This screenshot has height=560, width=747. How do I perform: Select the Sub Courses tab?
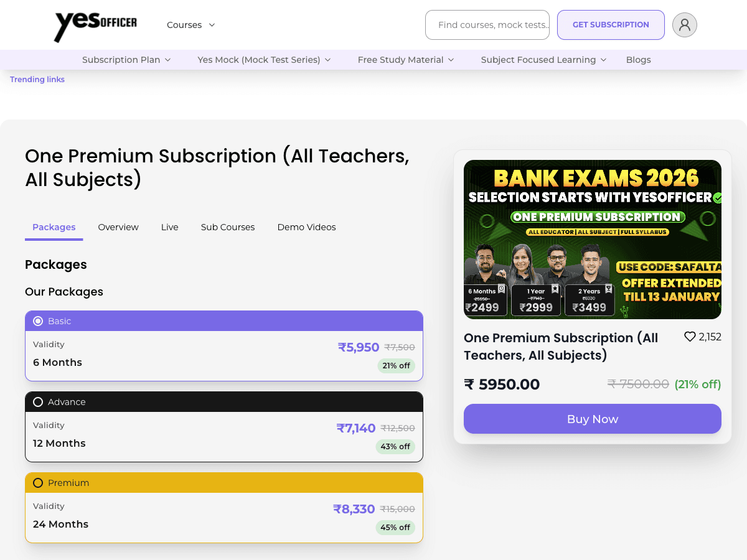pyautogui.click(x=227, y=227)
